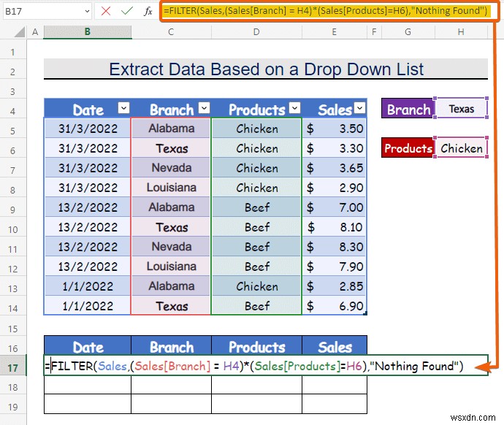This screenshot has height=425, width=504.
Task: Open the Name Box dropdown arrow
Action: (87, 11)
